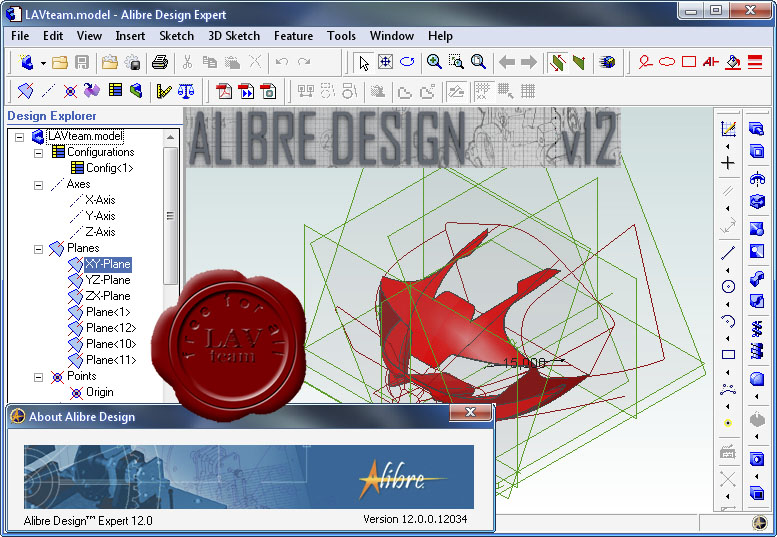
Task: Open the Sketch menu
Action: pos(176,36)
